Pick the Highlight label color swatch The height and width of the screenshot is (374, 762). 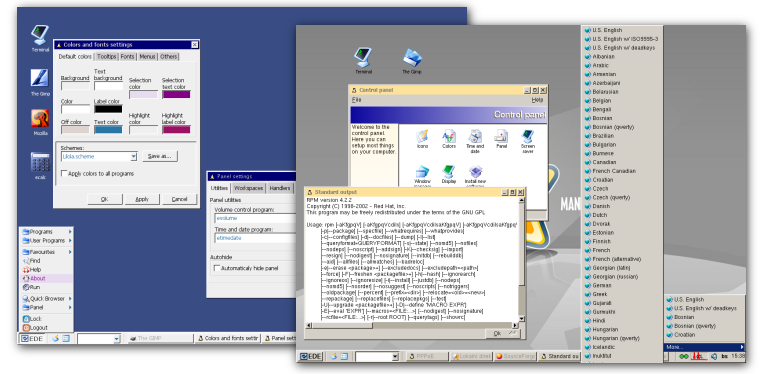[176, 130]
